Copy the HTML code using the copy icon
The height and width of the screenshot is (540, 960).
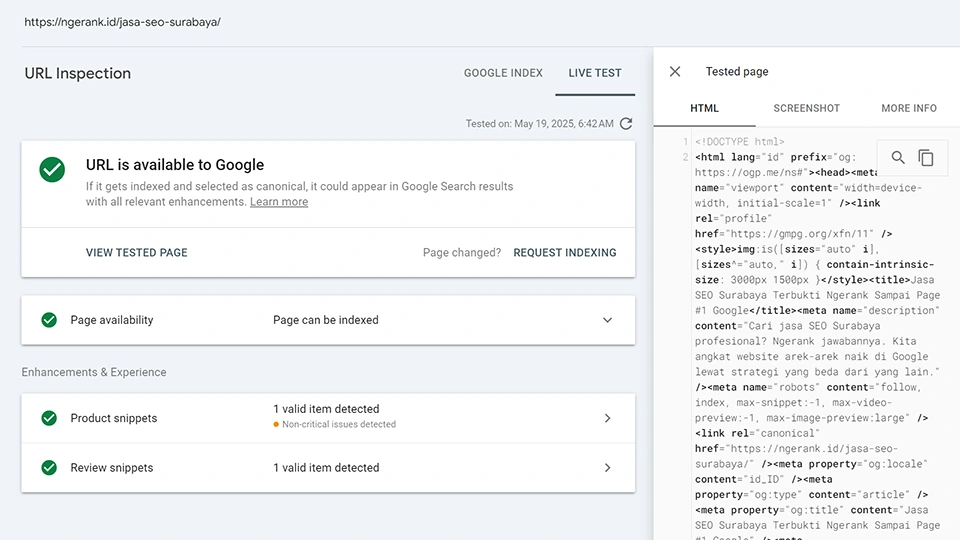pyautogui.click(x=926, y=158)
